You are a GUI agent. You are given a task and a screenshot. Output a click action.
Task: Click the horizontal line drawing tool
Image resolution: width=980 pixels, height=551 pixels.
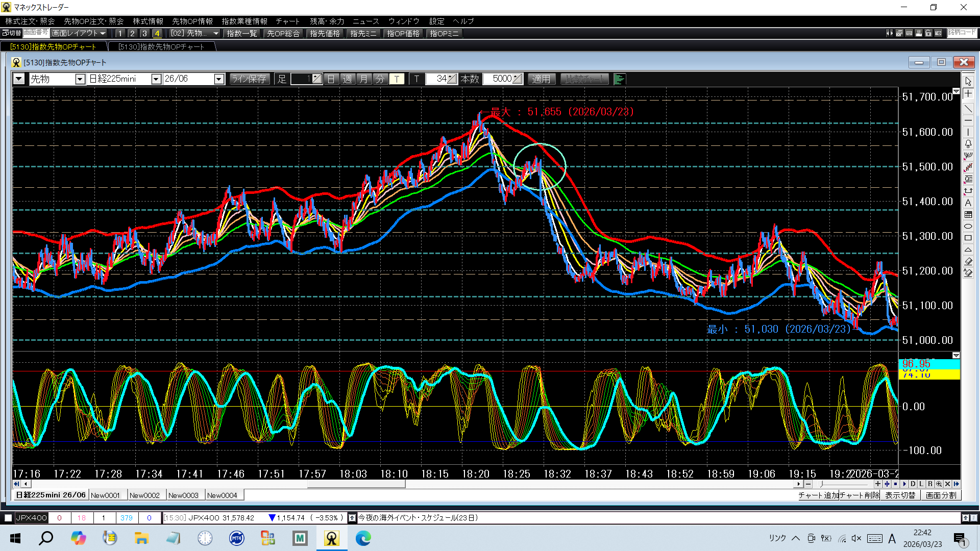[x=968, y=120]
